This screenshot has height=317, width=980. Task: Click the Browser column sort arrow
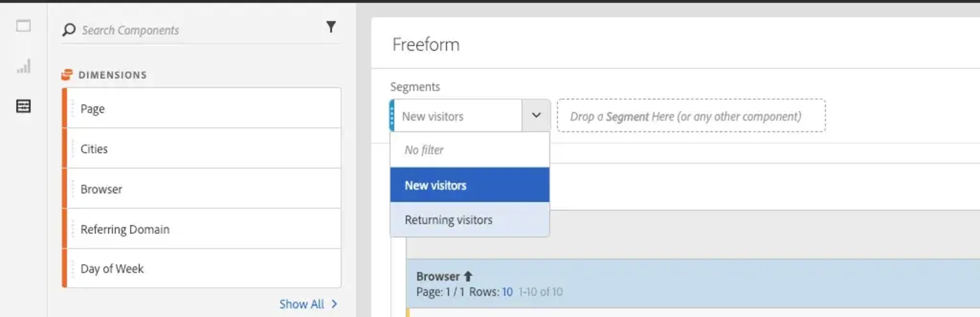point(468,276)
